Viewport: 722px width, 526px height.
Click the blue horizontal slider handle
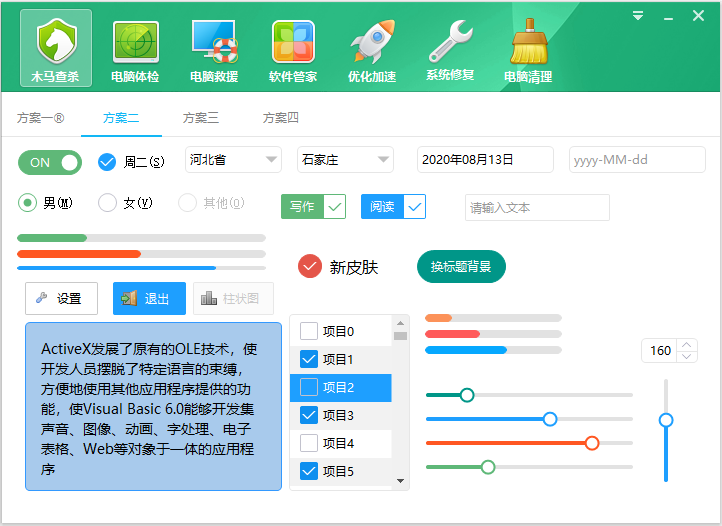click(x=550, y=419)
